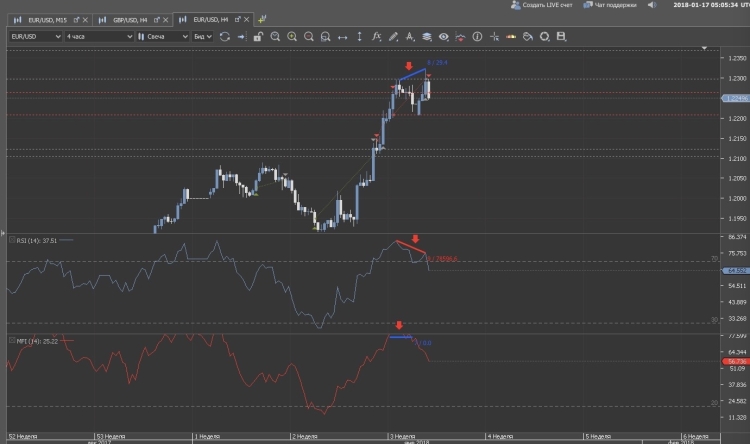750x444 pixels.
Task: Click the RSI (14): 37.51 label
Action: pos(37,241)
